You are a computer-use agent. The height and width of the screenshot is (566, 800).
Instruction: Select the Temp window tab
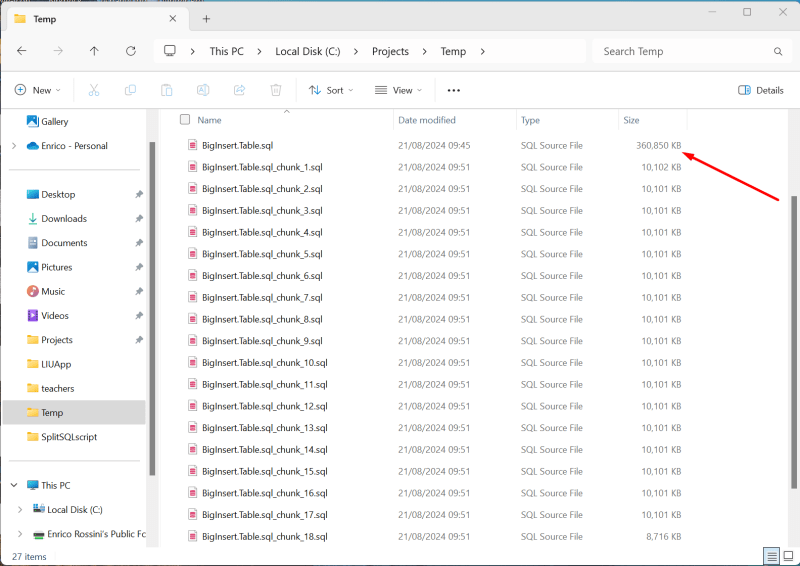click(95, 19)
